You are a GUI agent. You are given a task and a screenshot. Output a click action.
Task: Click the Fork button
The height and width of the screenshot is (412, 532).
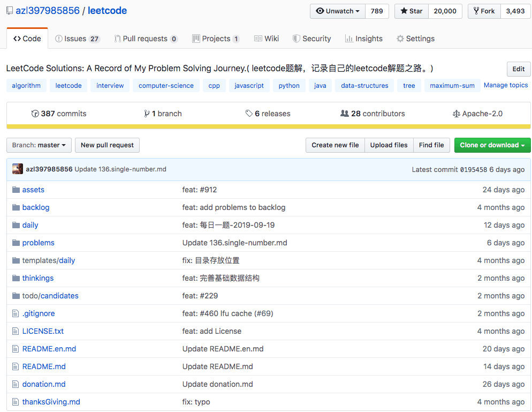point(484,11)
